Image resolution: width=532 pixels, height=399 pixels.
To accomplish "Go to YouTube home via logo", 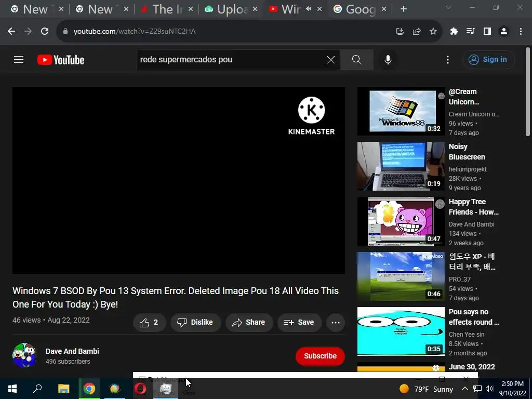I will [61, 60].
